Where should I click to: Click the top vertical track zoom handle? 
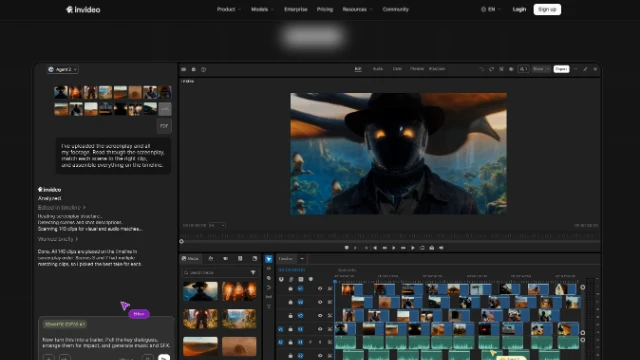pos(582,287)
